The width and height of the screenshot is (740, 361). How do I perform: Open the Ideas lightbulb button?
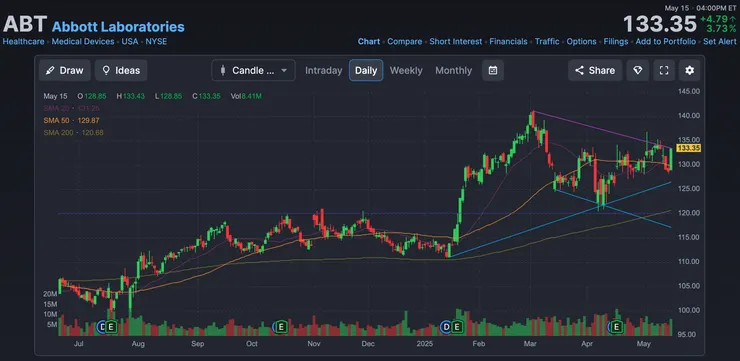[x=121, y=70]
